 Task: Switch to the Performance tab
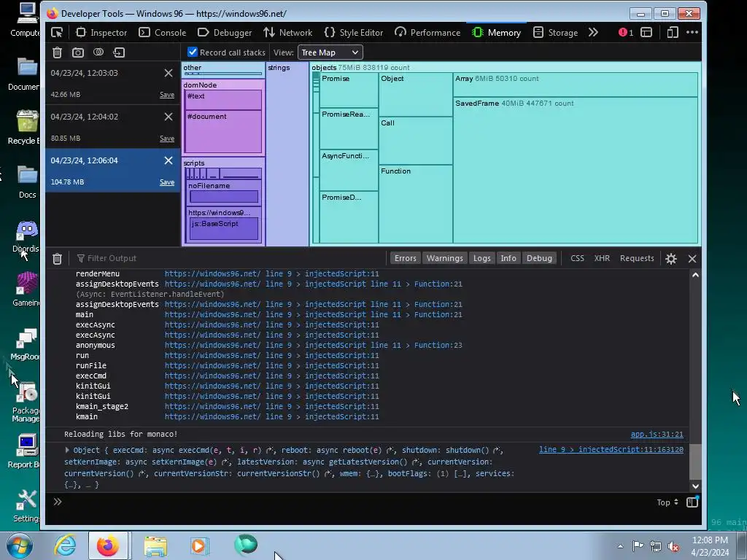coord(427,32)
